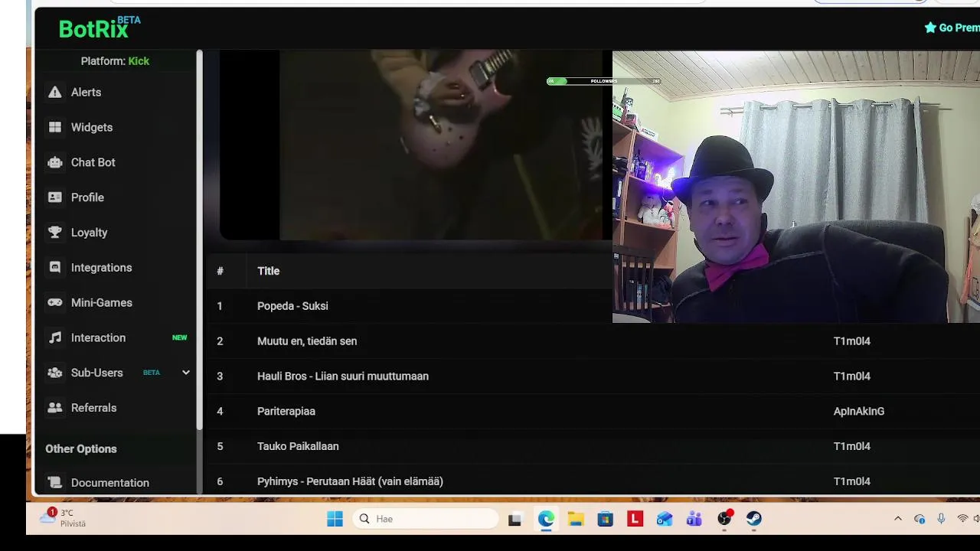
Task: Open Outlook from the taskbar
Action: [x=665, y=519]
